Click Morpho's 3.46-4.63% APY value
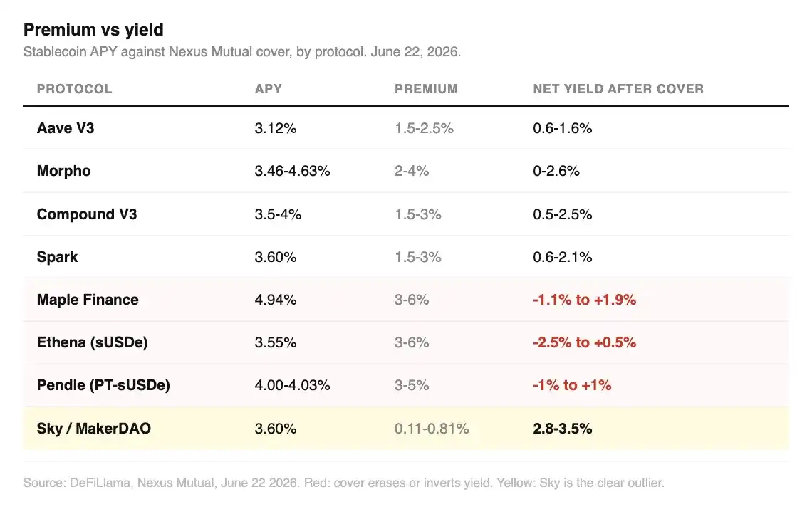This screenshot has width=812, height=514. pos(292,171)
